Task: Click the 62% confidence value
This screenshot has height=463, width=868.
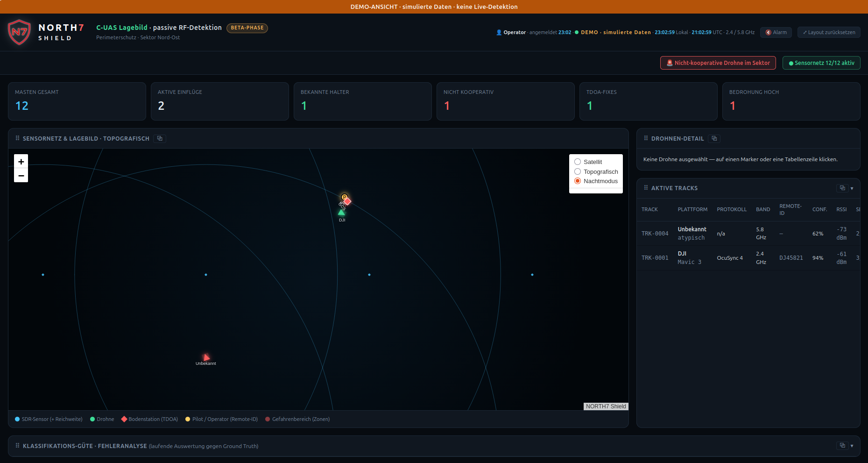Action: (818, 234)
